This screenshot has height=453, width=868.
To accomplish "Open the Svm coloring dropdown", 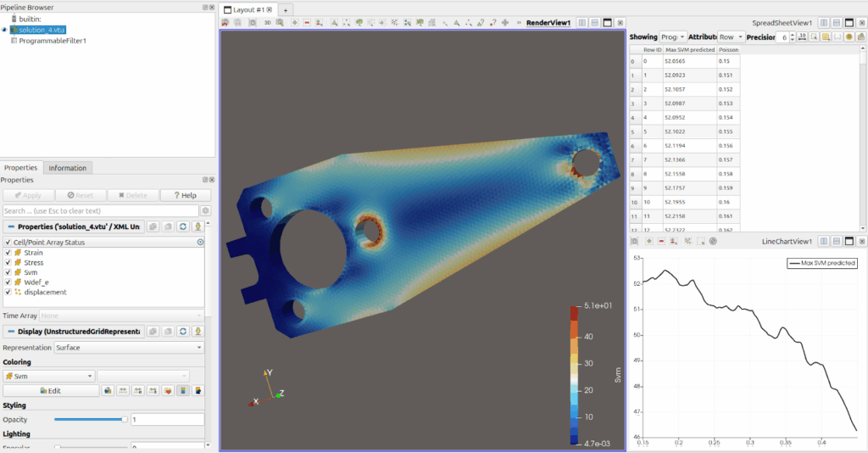I will (48, 376).
